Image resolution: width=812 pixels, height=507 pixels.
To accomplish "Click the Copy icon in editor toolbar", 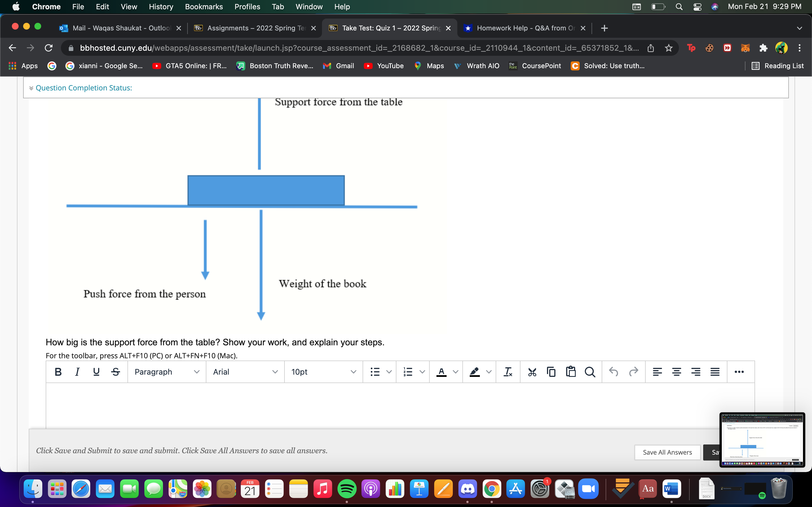I will pyautogui.click(x=551, y=372).
